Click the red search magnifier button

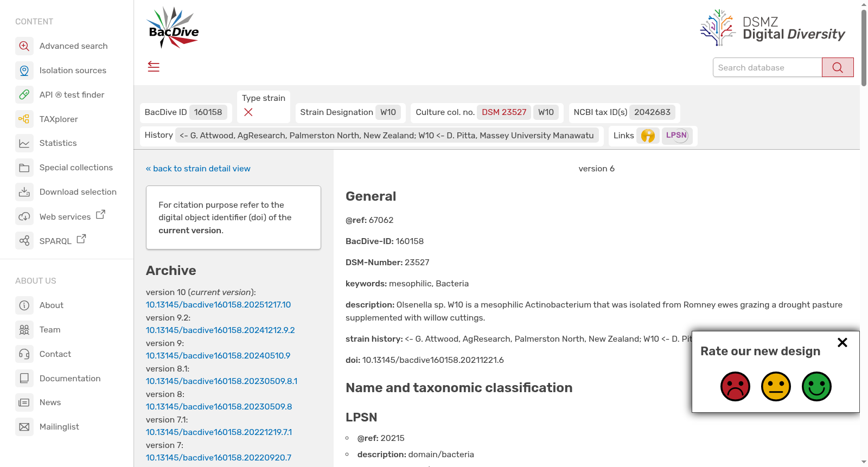(838, 67)
